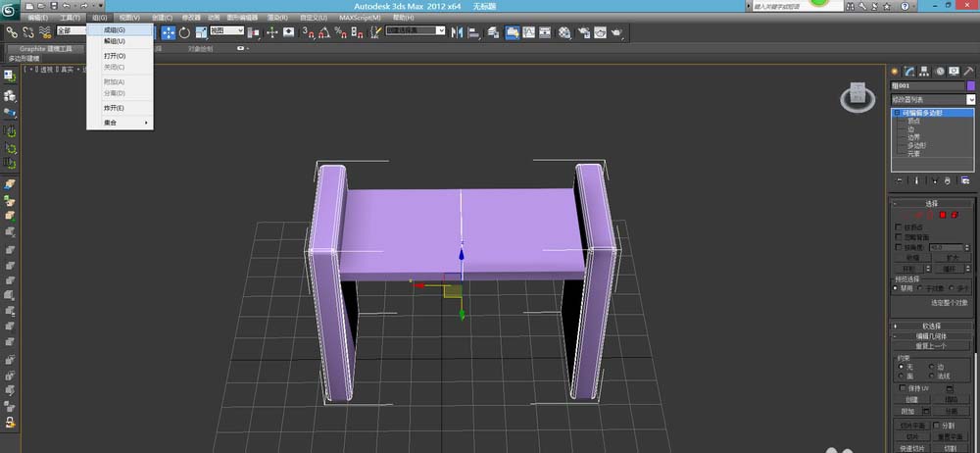Screen dimensions: 980x453
Task: Click the 创建 button in Edit Geometry
Action: pyautogui.click(x=911, y=400)
